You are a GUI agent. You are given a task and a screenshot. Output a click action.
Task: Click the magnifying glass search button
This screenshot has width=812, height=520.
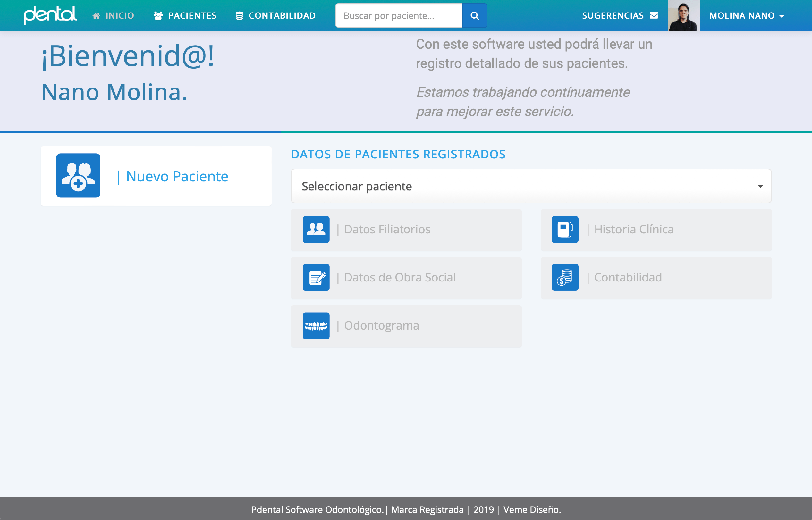point(475,15)
